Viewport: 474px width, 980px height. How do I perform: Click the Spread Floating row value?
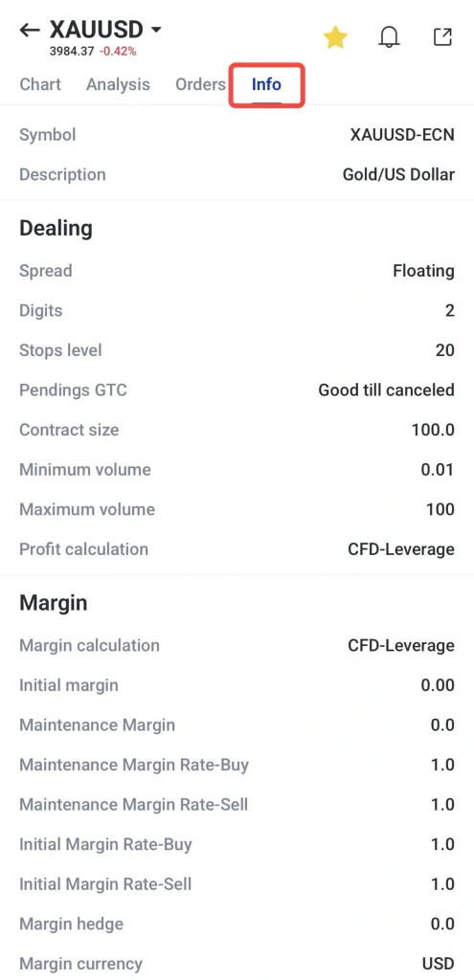pos(423,271)
